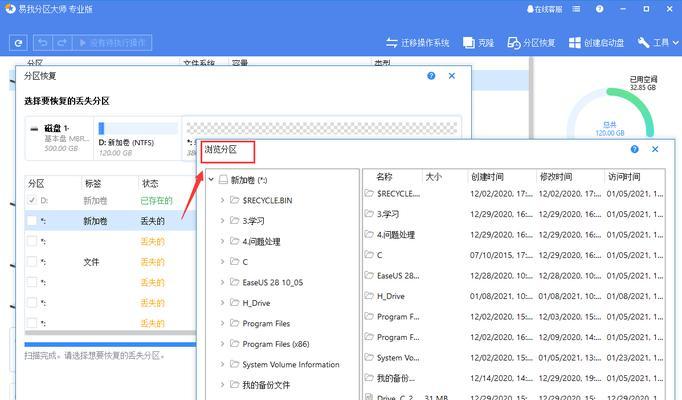The height and width of the screenshot is (400, 682).
Task: Click the redo arrow icon
Action: pos(62,43)
